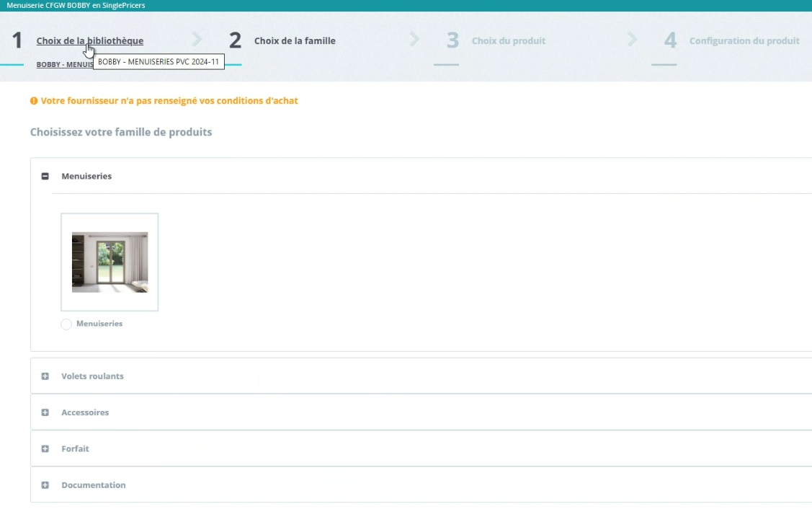The image size is (812, 509).
Task: Select the Menuiseries radio button
Action: pos(66,324)
